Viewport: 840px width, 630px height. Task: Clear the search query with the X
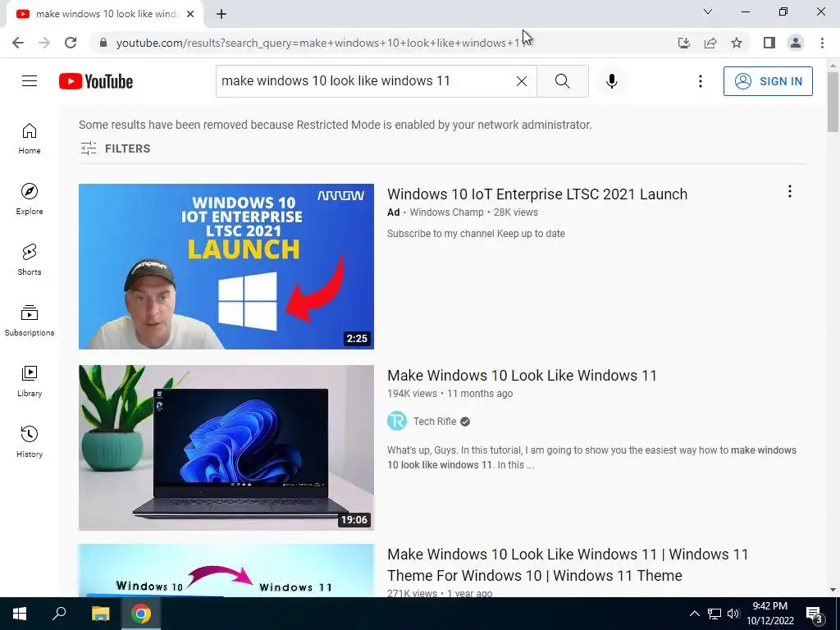point(521,81)
